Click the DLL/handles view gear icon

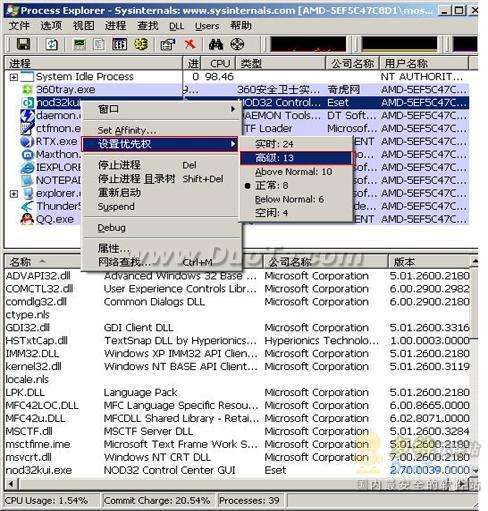(x=141, y=44)
